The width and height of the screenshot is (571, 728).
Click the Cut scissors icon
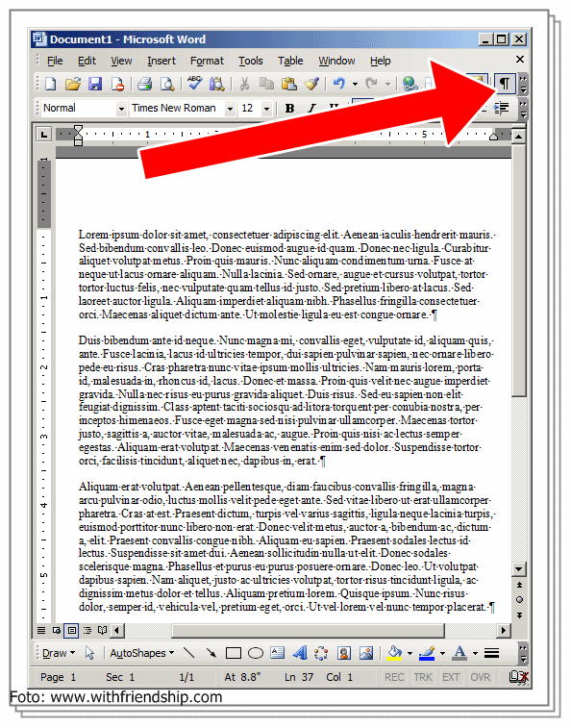pyautogui.click(x=245, y=84)
